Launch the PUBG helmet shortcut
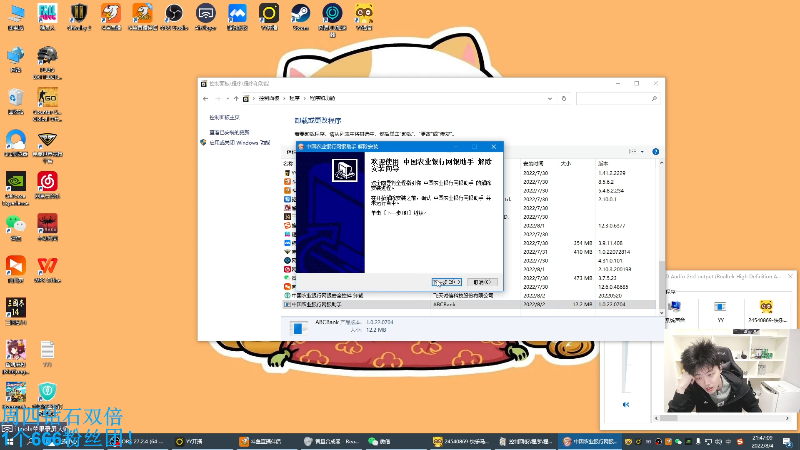Viewport: 800px width, 450px height. click(47, 62)
